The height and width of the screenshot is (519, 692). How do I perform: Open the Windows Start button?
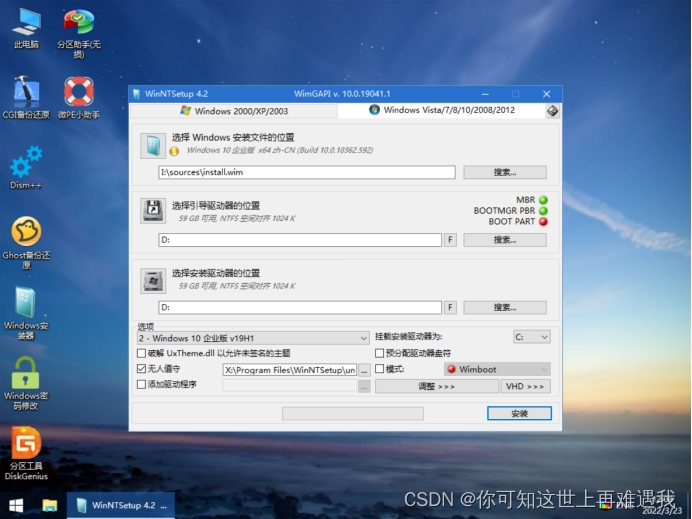(x=16, y=505)
